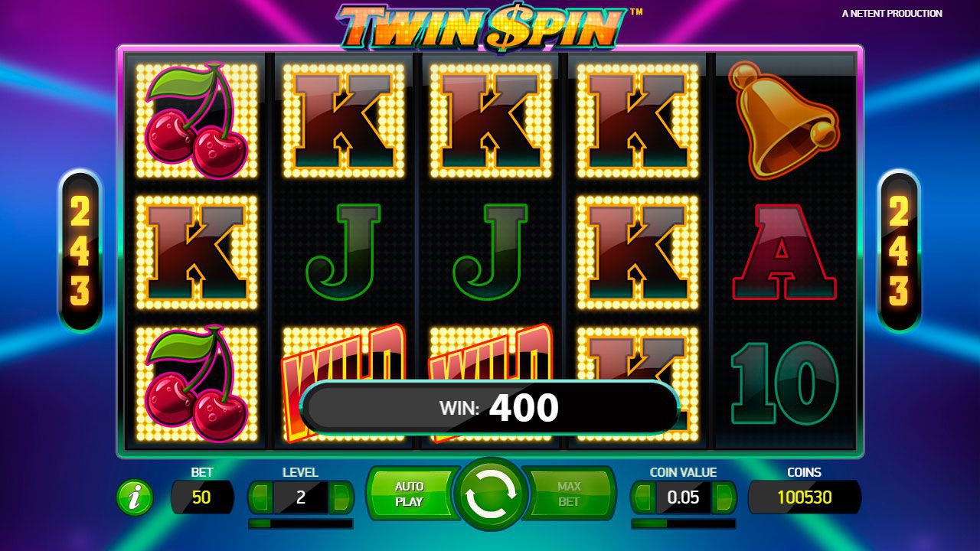Image resolution: width=980 pixels, height=551 pixels.
Task: Click the coin value slider bar
Action: tap(684, 524)
